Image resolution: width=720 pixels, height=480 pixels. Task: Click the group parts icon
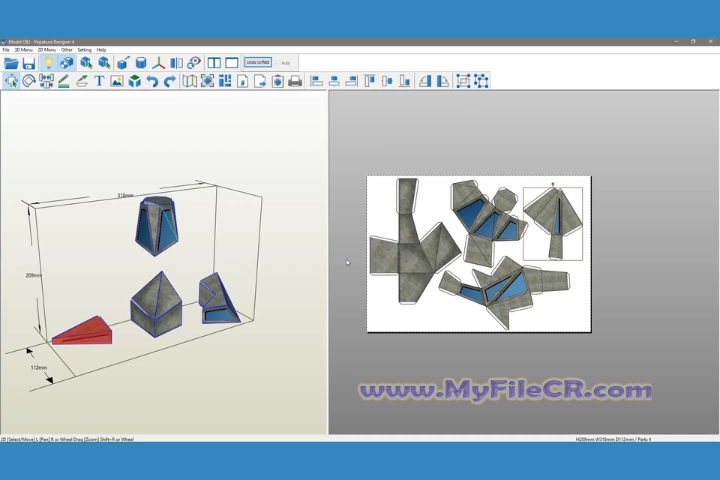coord(463,81)
